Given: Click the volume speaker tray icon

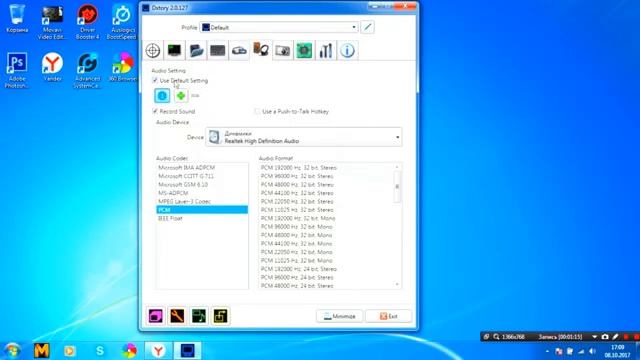Looking at the screenshot, I should [592, 351].
